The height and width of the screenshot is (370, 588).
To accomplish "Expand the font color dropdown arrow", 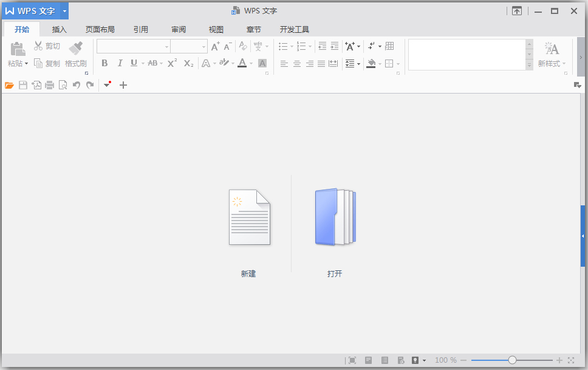I will click(251, 63).
